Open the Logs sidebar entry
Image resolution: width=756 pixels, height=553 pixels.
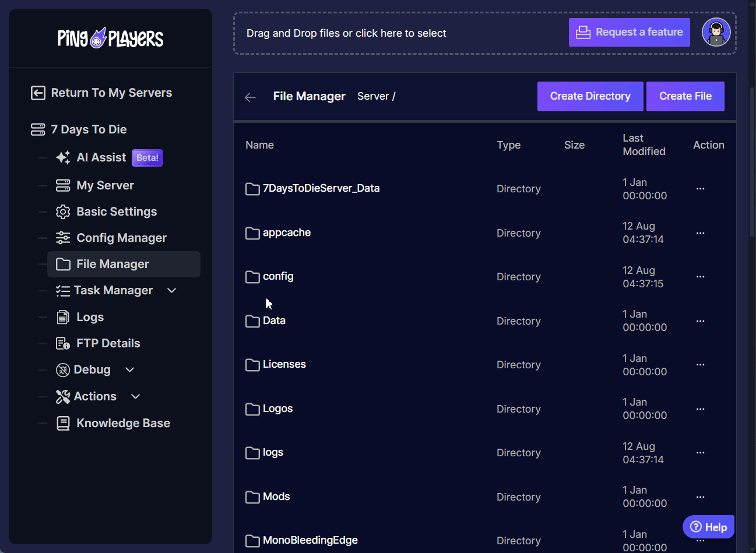pyautogui.click(x=90, y=317)
